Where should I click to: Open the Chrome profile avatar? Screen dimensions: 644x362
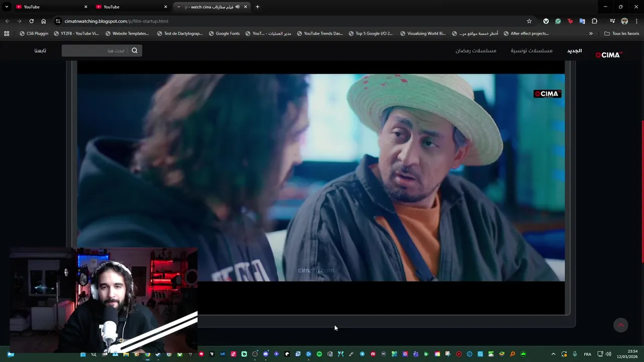[624, 21]
